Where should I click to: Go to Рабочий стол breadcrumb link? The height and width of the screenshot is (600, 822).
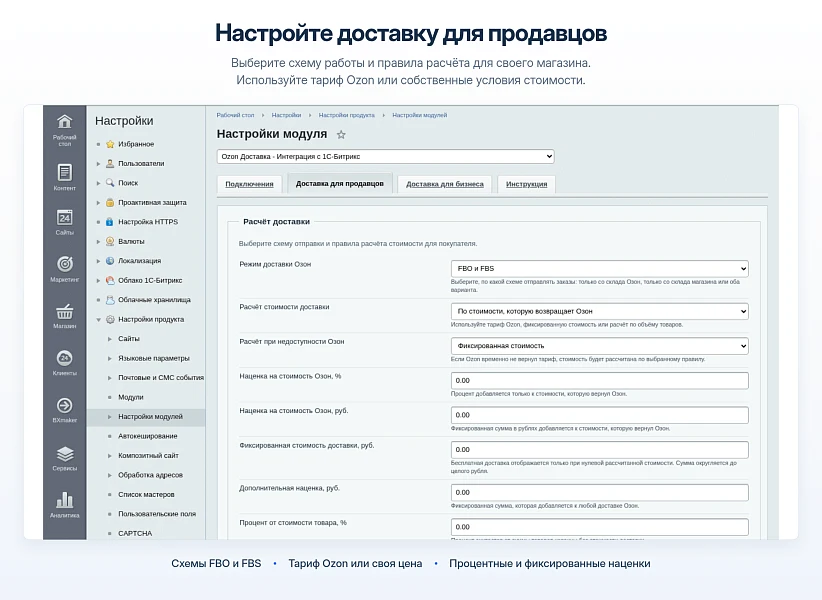point(235,115)
